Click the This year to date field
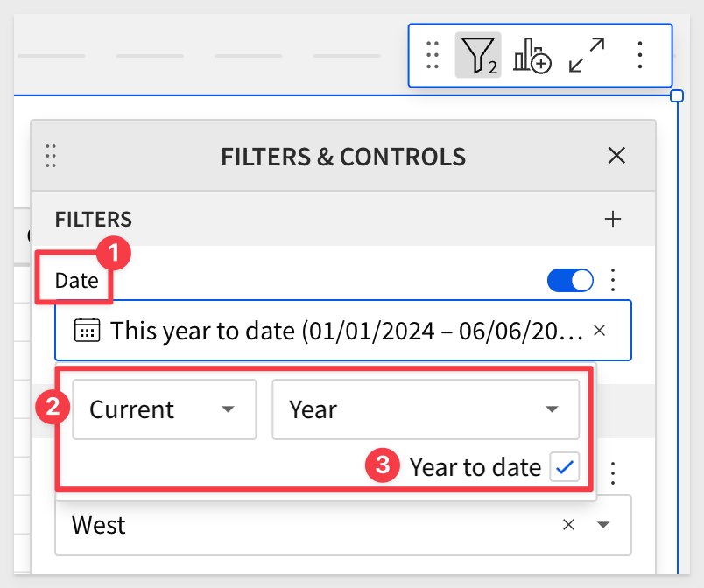 click(x=343, y=331)
